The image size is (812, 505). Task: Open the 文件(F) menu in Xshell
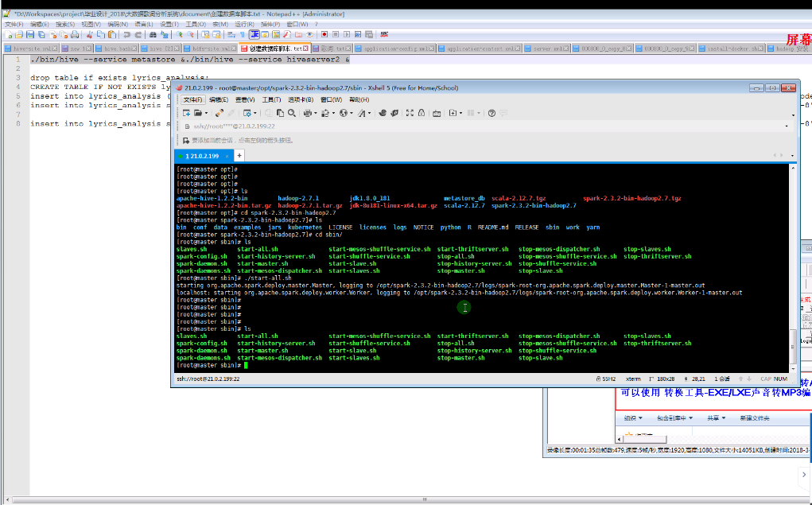tap(193, 99)
